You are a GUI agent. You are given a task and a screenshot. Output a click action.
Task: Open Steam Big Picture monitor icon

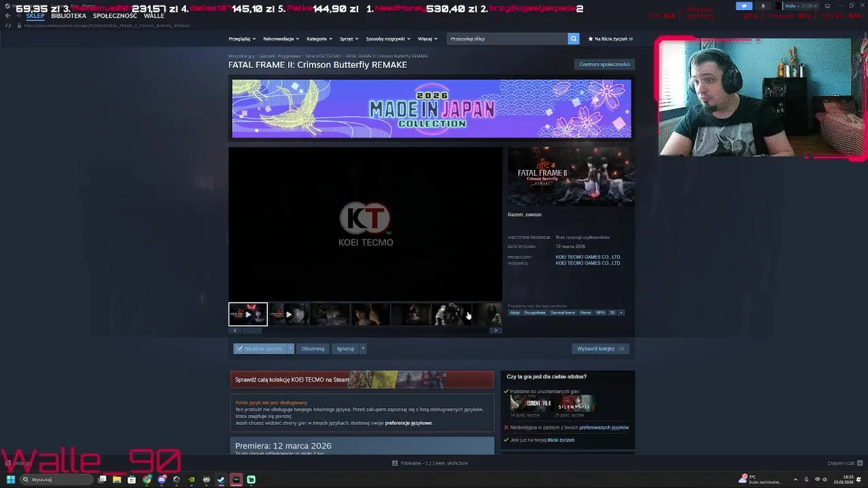pyautogui.click(x=827, y=6)
